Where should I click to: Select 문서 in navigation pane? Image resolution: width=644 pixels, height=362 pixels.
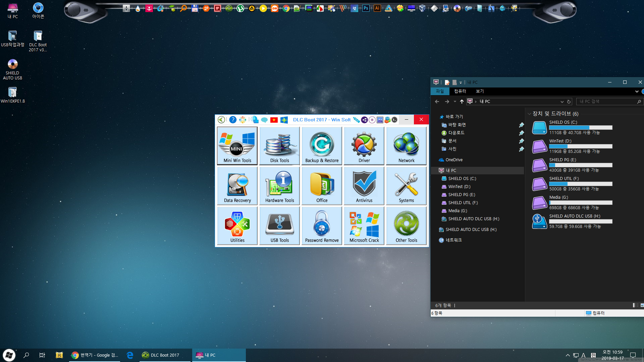pos(452,141)
